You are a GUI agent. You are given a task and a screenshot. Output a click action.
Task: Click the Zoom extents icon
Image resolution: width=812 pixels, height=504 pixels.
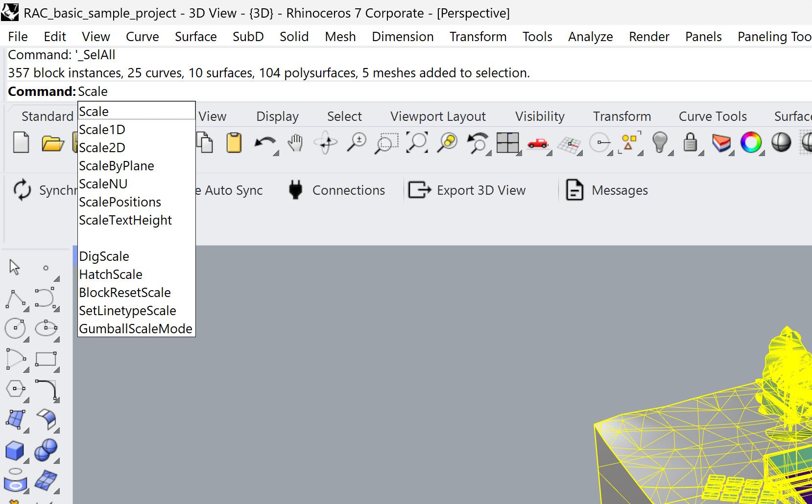417,143
